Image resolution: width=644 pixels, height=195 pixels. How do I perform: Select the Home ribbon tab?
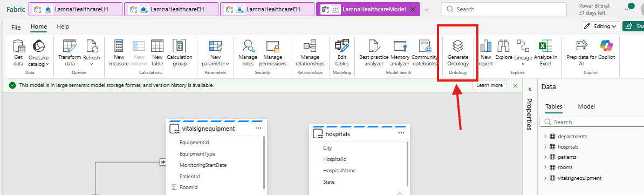tap(39, 27)
